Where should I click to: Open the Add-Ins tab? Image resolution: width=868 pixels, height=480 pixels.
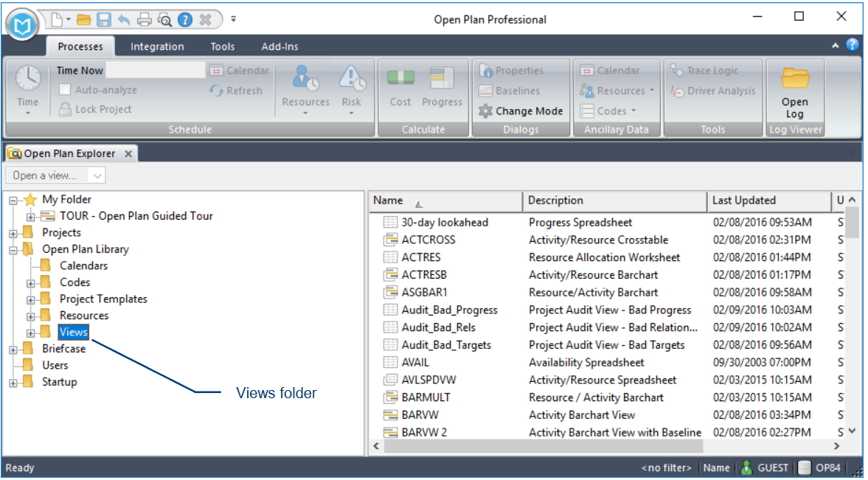(280, 46)
